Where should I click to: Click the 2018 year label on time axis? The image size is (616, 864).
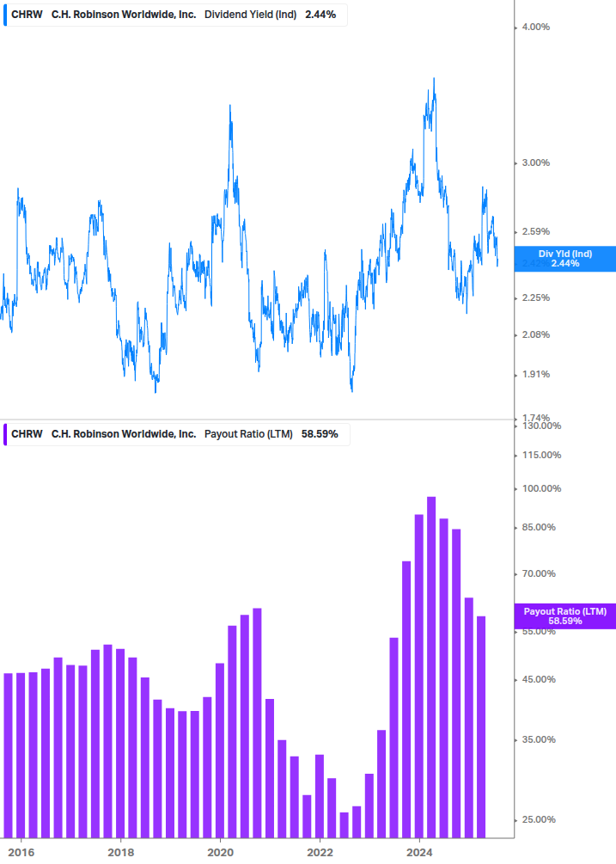point(120,853)
